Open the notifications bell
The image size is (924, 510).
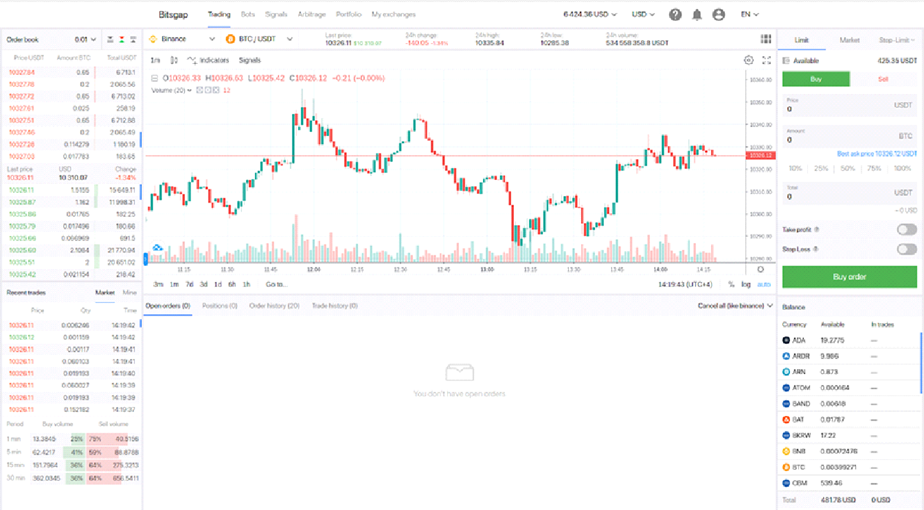click(697, 15)
